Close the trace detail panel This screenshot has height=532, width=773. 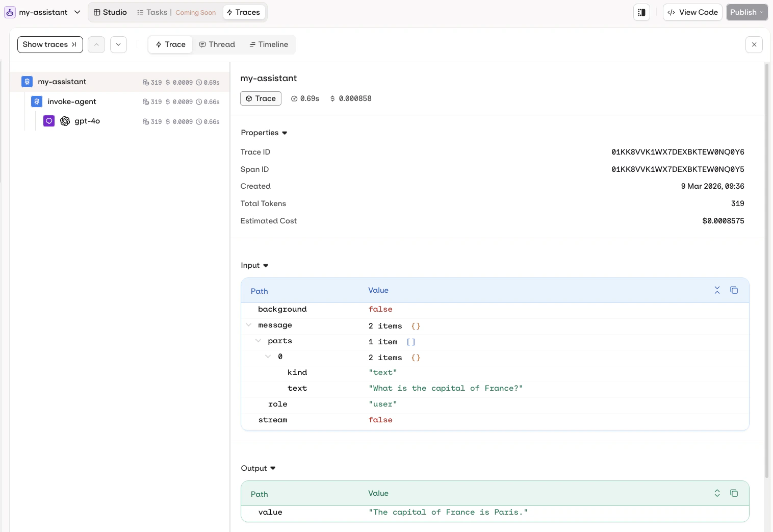[754, 44]
